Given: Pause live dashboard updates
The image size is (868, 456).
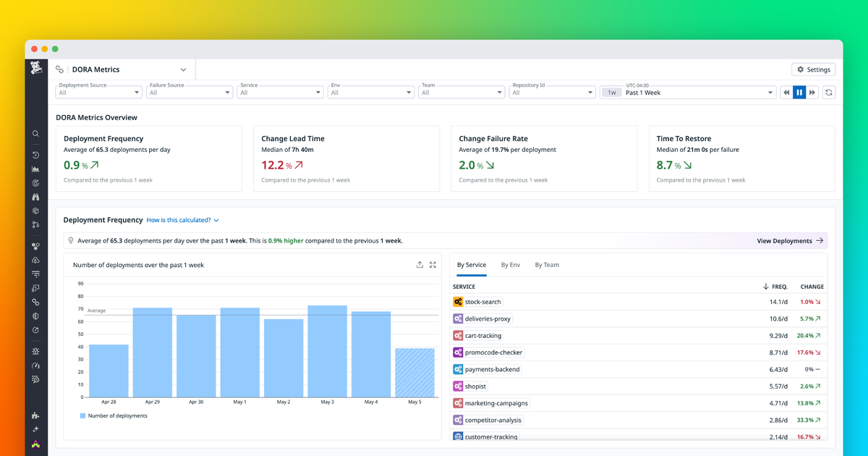Looking at the screenshot, I should point(799,93).
